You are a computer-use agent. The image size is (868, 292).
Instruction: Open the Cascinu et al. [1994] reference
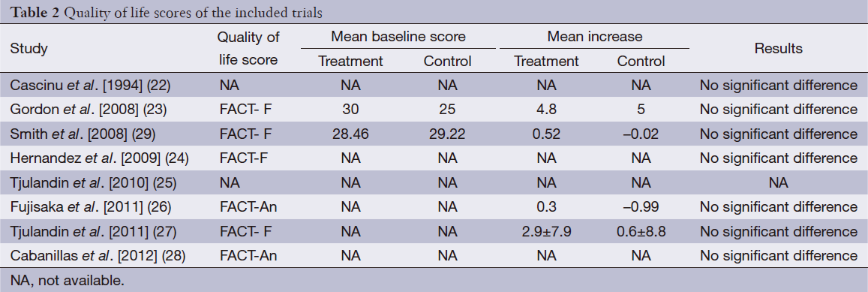(90, 86)
